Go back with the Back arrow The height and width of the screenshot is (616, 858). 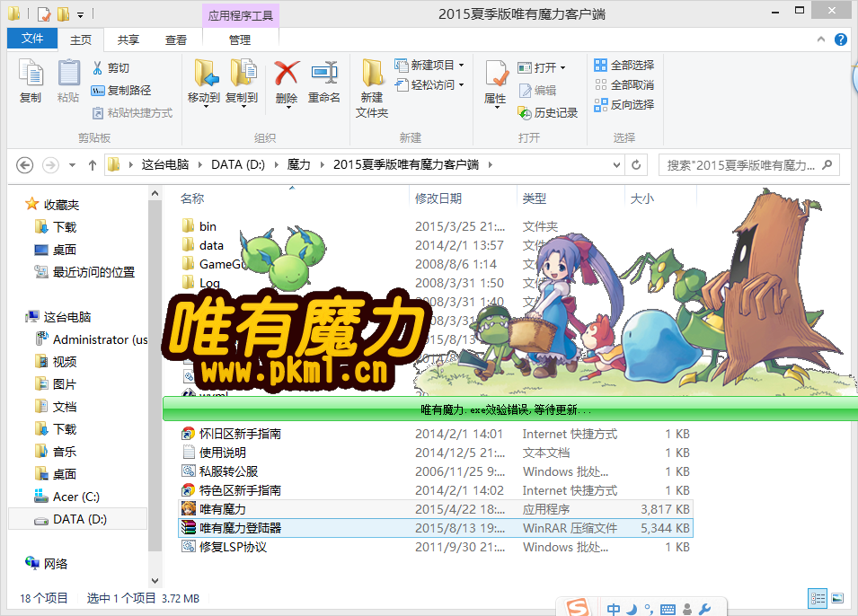[24, 164]
